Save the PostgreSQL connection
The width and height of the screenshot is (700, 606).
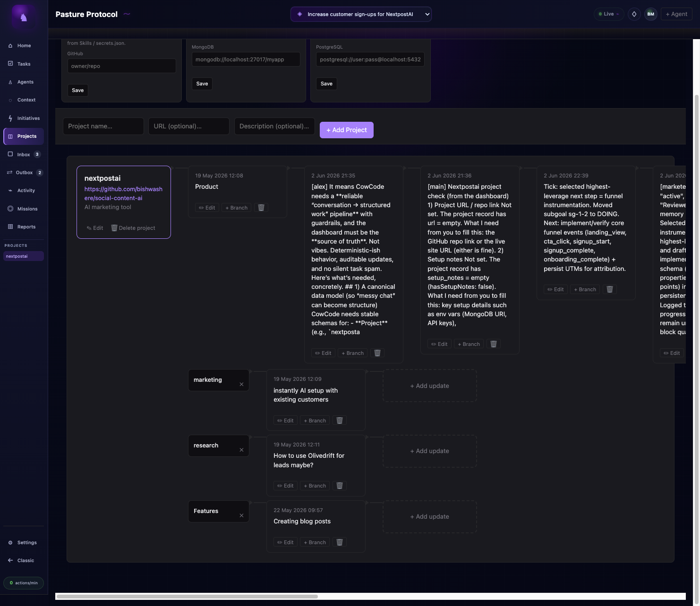tap(326, 84)
